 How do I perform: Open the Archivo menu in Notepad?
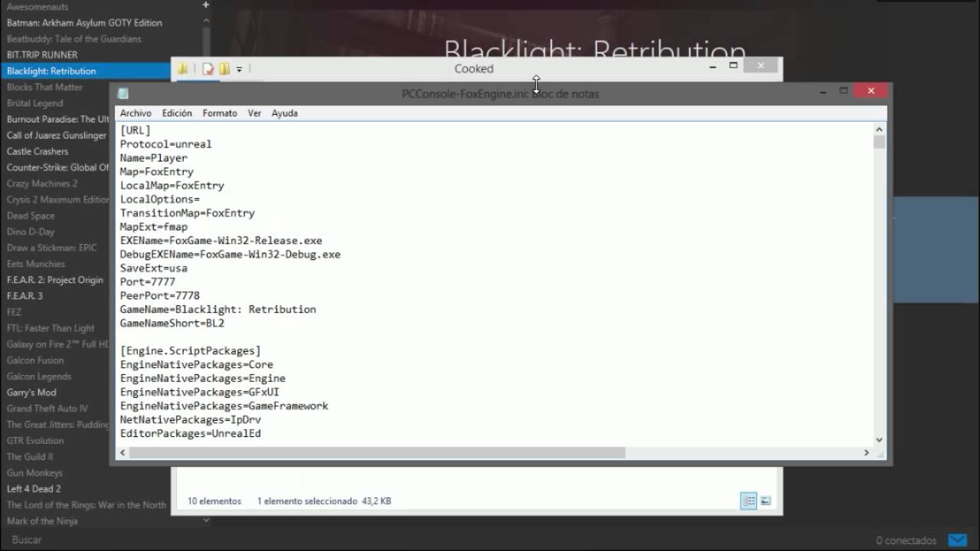click(136, 113)
